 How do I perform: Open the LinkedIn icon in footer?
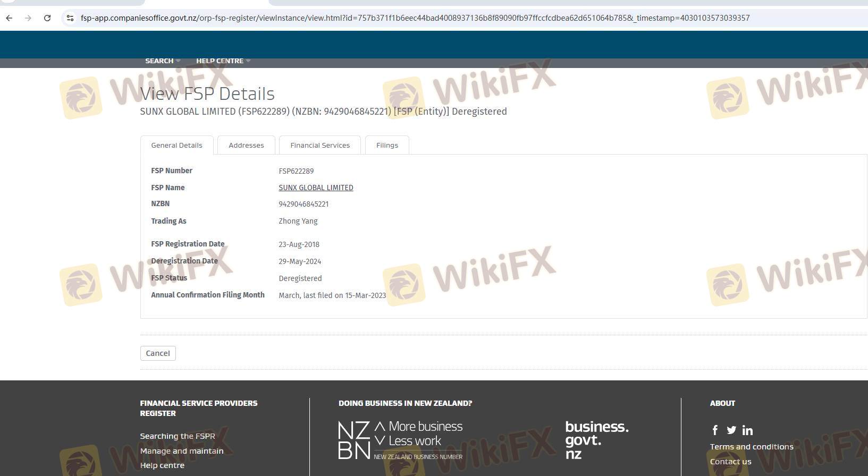pos(747,430)
